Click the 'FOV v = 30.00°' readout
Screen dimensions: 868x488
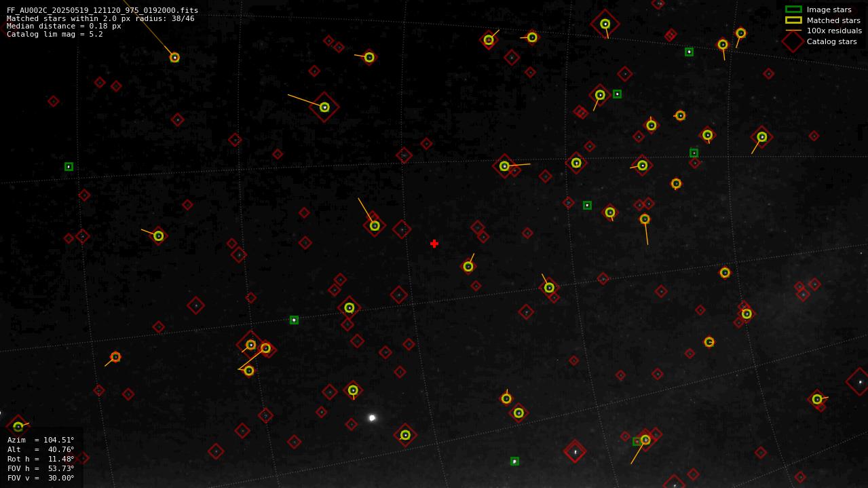(41, 478)
